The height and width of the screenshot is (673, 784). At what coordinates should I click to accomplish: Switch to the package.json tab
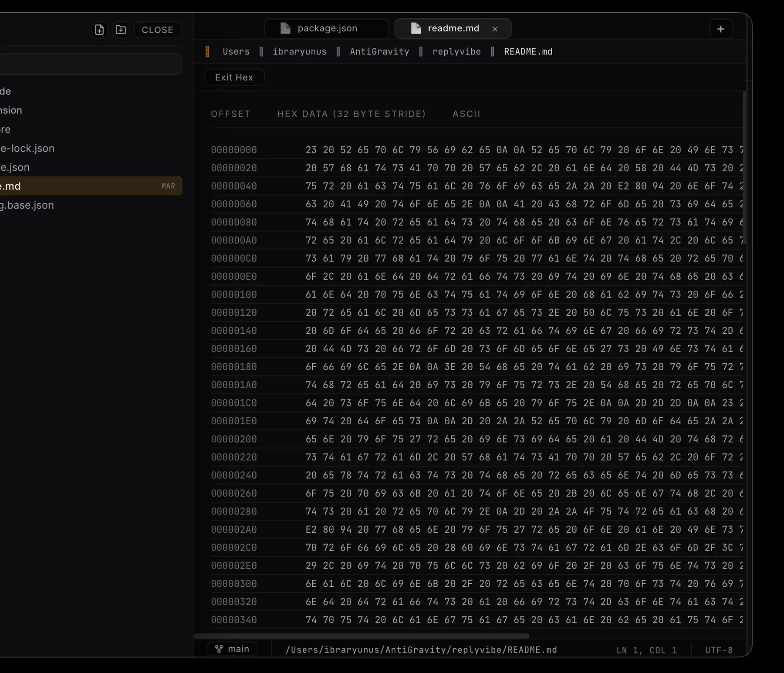(327, 28)
